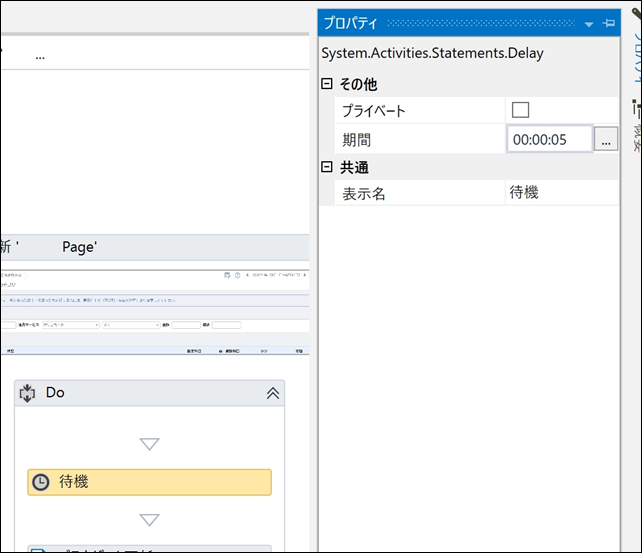Collapse the Do sequence container

click(273, 393)
